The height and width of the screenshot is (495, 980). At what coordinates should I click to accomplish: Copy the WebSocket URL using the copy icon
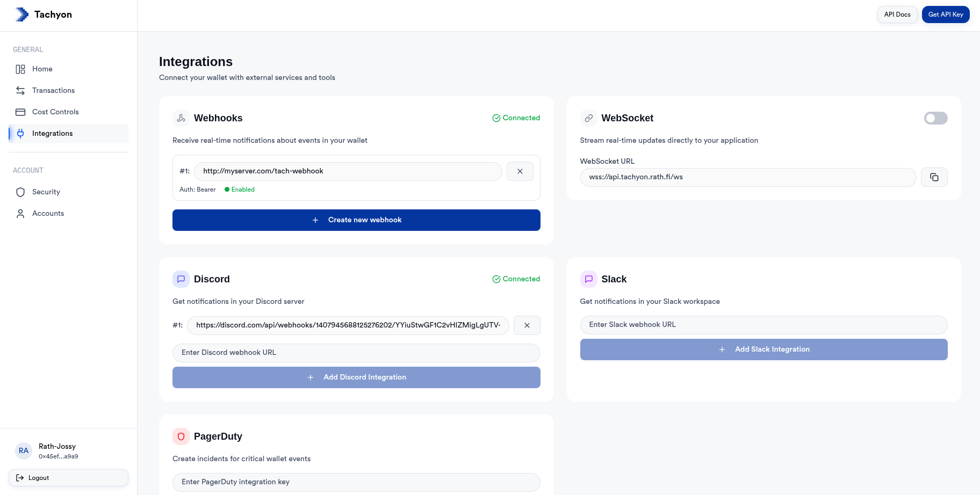[x=934, y=177]
